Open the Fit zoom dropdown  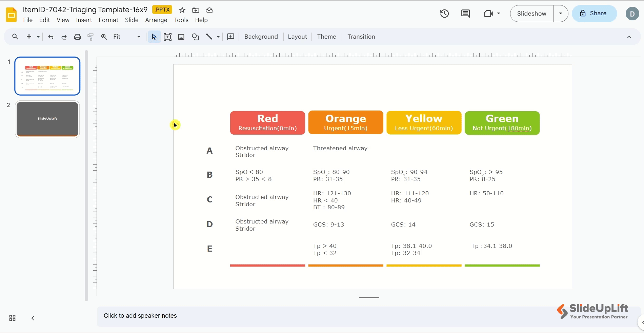[x=139, y=37]
